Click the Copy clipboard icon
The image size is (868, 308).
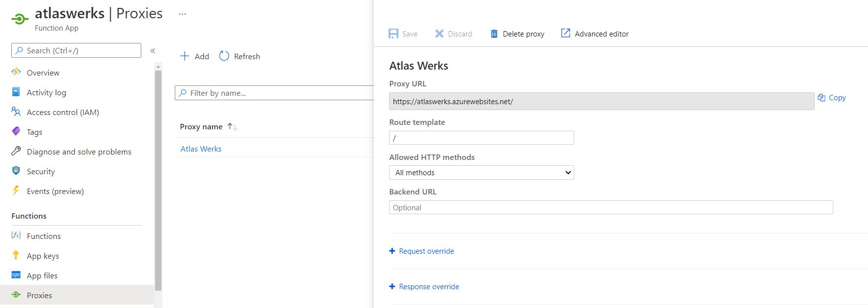pos(822,97)
